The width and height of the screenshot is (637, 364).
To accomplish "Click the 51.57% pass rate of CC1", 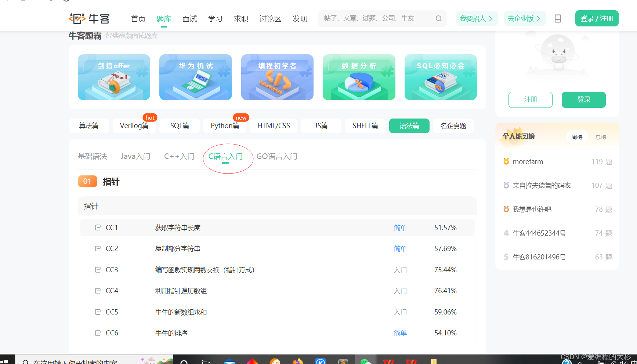I will (x=445, y=227).
